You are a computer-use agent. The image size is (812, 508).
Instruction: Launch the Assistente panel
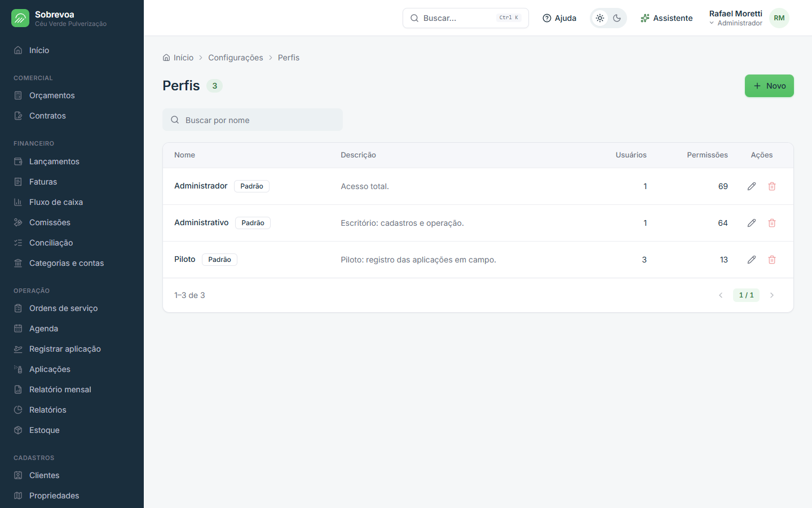[667, 18]
